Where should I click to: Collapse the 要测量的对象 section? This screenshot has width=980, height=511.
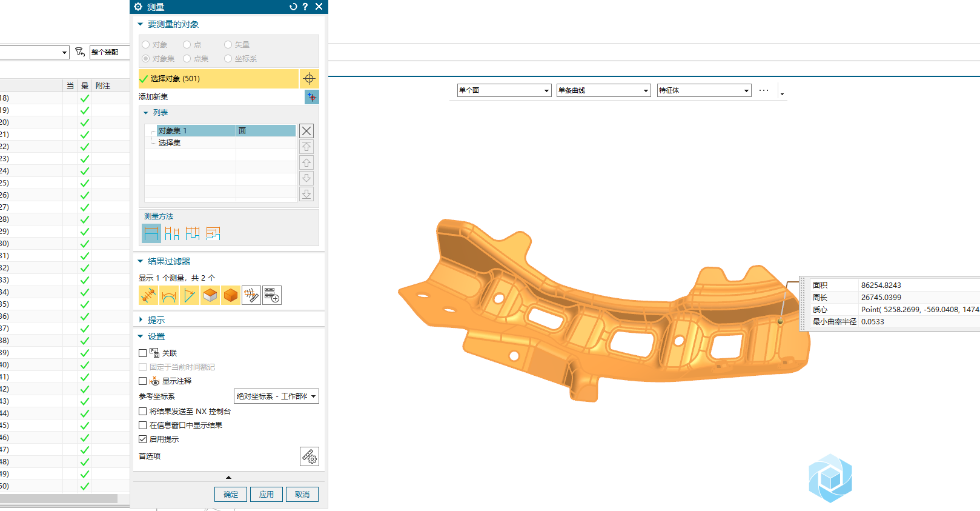141,24
